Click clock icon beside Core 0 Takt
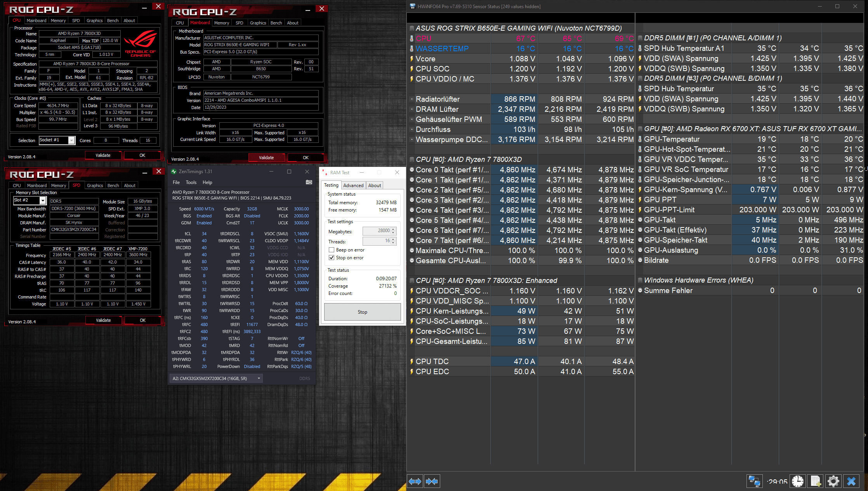This screenshot has height=491, width=868. (x=411, y=170)
